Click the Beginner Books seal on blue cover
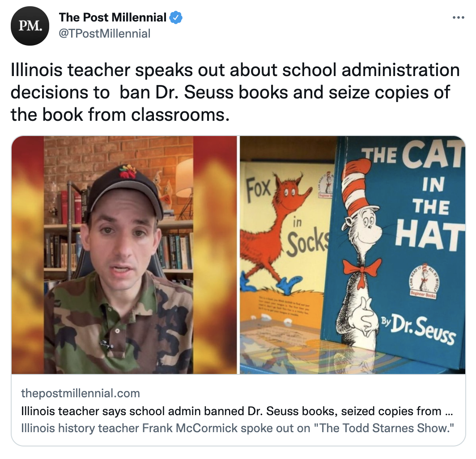Image resolution: width=476 pixels, height=459 pixels. pos(423,281)
